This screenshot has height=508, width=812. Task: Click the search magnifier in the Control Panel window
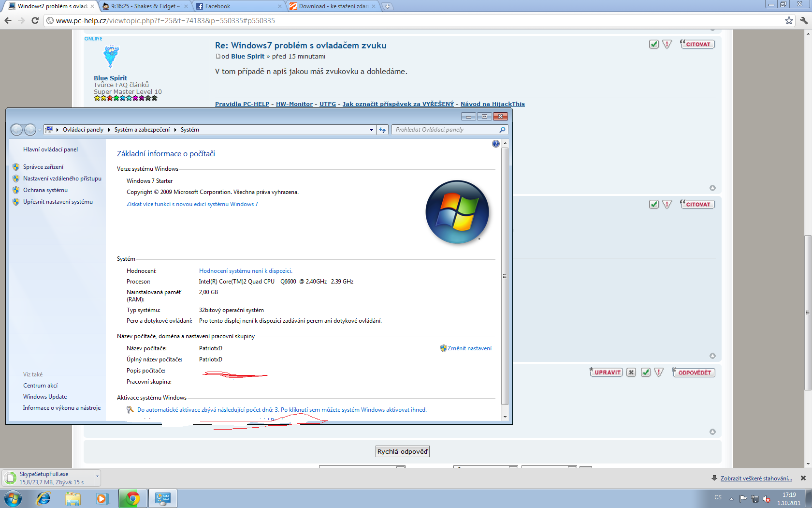pyautogui.click(x=502, y=130)
